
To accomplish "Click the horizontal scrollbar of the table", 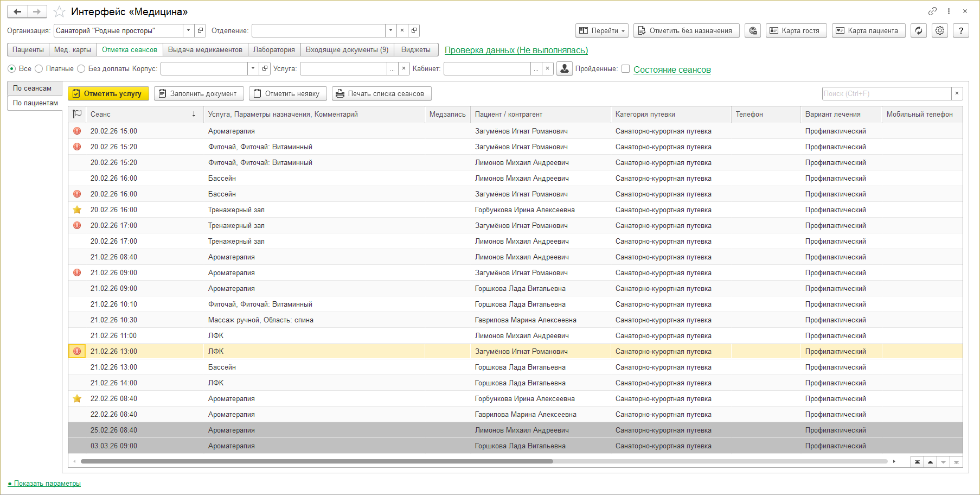I will pos(317,462).
